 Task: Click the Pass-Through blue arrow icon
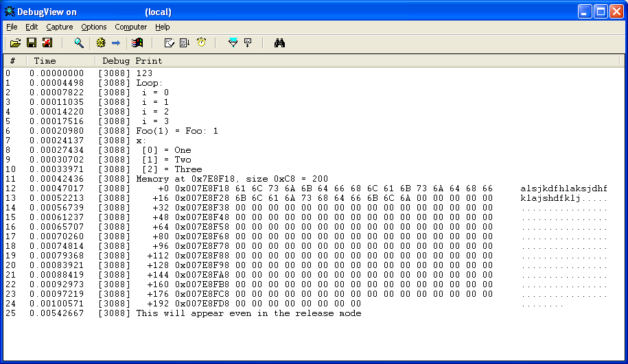[116, 43]
